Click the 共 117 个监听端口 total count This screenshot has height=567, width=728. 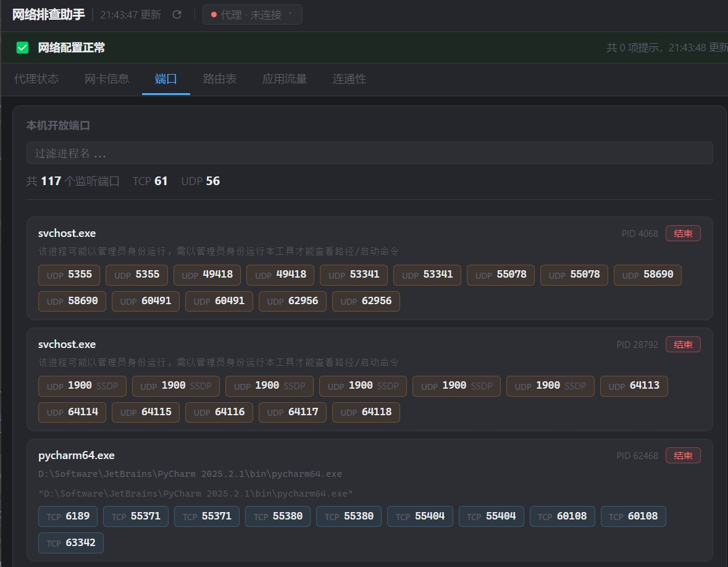(73, 181)
